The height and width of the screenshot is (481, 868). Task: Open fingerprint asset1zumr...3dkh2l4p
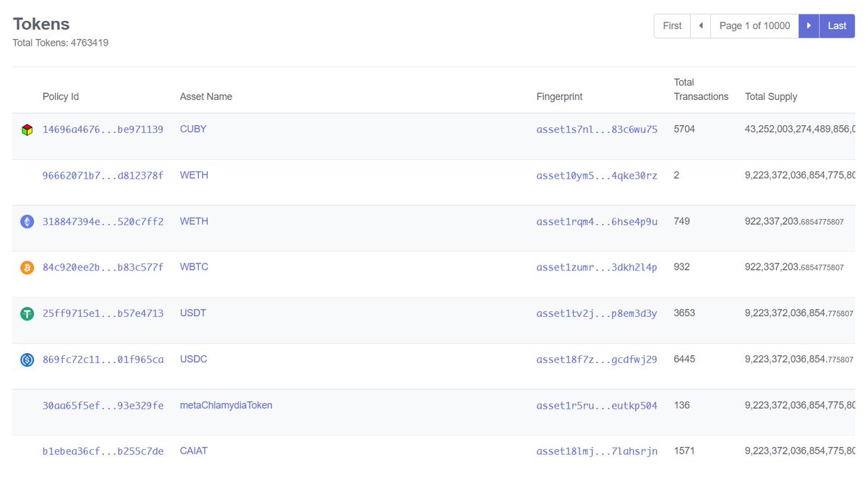click(x=597, y=267)
